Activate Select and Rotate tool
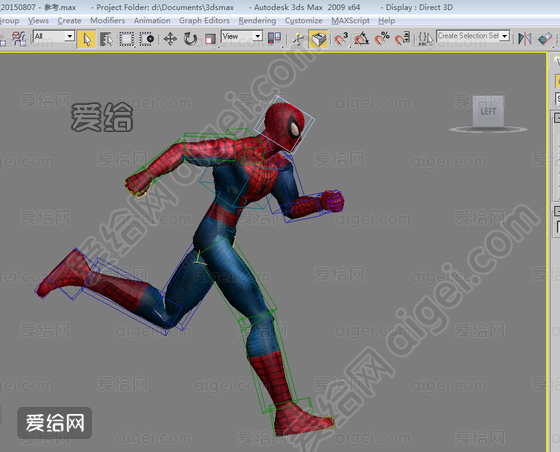Screen dimensions: 560x452 (x=190, y=39)
